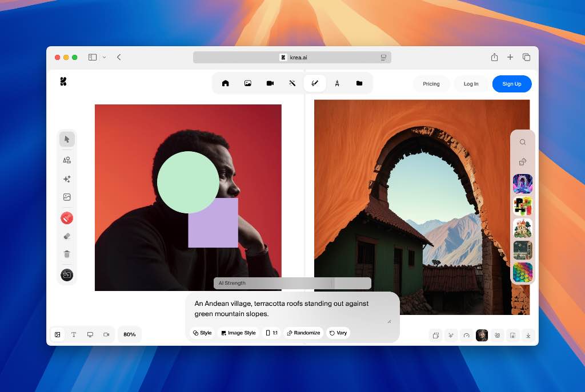The width and height of the screenshot is (585, 392).
Task: Click the Randomize button
Action: tap(303, 333)
